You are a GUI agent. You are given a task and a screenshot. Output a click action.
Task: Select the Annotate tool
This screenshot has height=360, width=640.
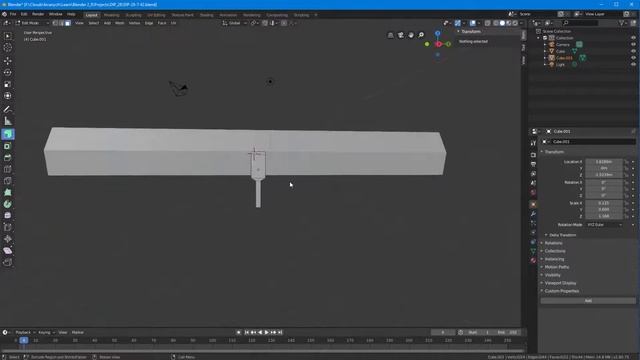[8, 109]
